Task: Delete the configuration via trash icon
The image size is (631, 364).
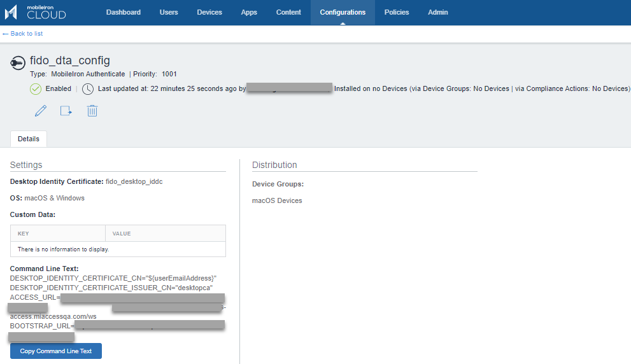Action: pos(92,111)
